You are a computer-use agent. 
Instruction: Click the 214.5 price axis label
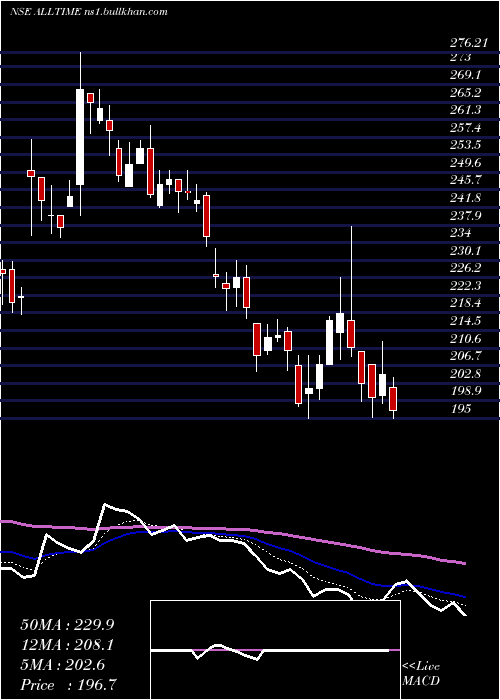pyautogui.click(x=465, y=321)
